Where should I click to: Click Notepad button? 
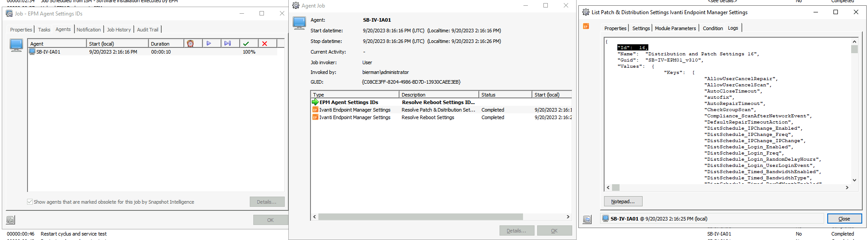point(623,201)
